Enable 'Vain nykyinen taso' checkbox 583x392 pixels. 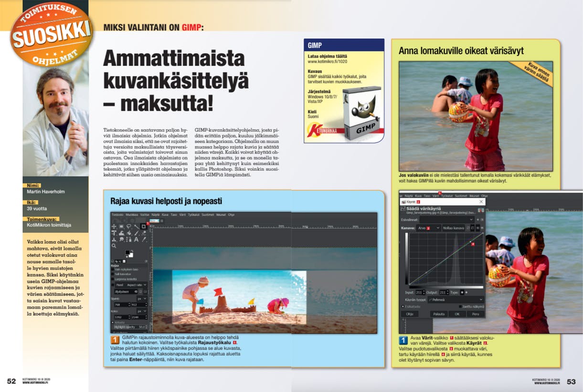point(113,269)
